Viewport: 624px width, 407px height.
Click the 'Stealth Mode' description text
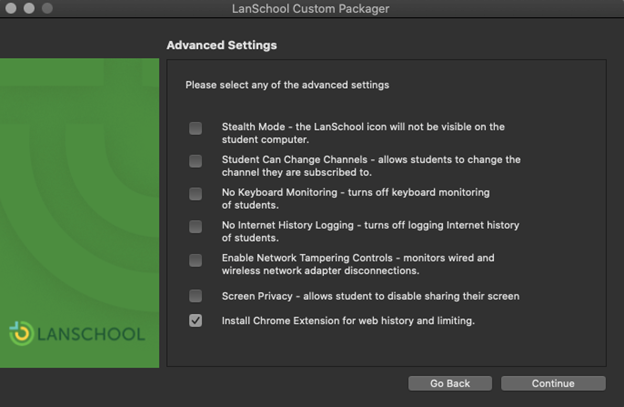tap(363, 133)
